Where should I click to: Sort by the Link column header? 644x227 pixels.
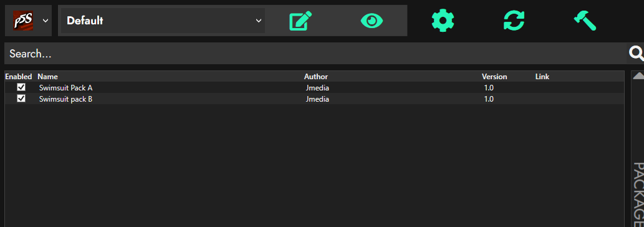point(542,77)
